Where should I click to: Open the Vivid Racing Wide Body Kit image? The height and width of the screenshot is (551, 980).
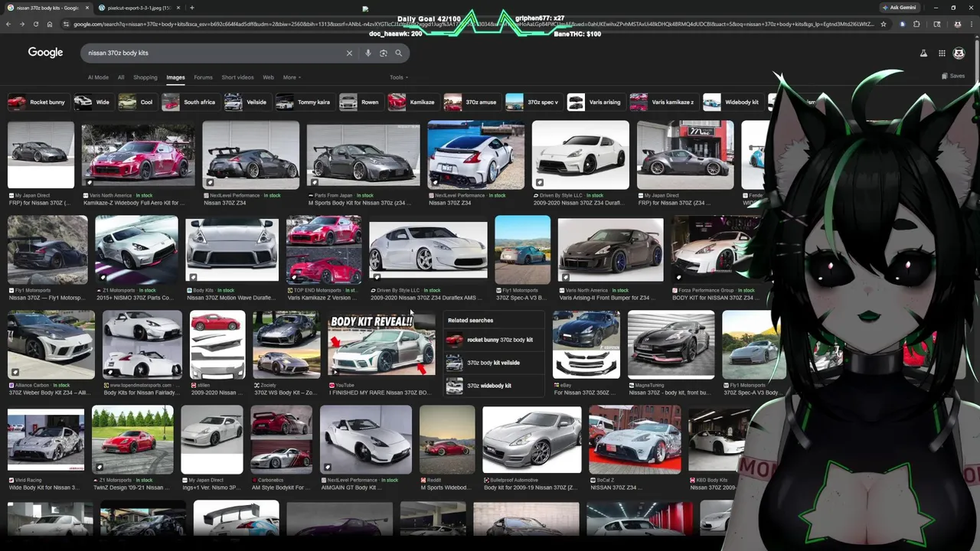[46, 440]
